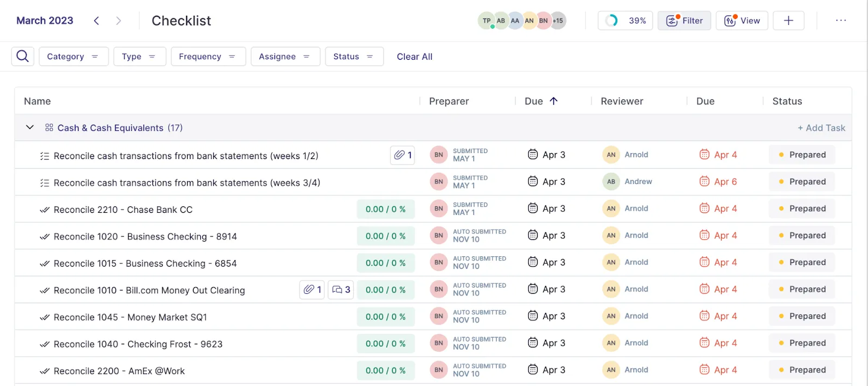Go to previous month arrow
The image size is (868, 386).
(x=97, y=21)
